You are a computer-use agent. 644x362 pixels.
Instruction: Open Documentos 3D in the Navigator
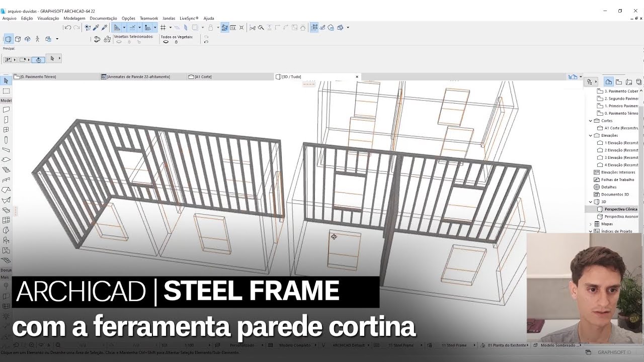tap(611, 195)
